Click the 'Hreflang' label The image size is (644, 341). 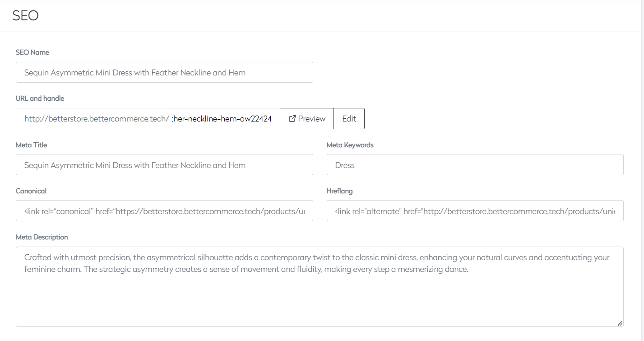[x=340, y=191]
